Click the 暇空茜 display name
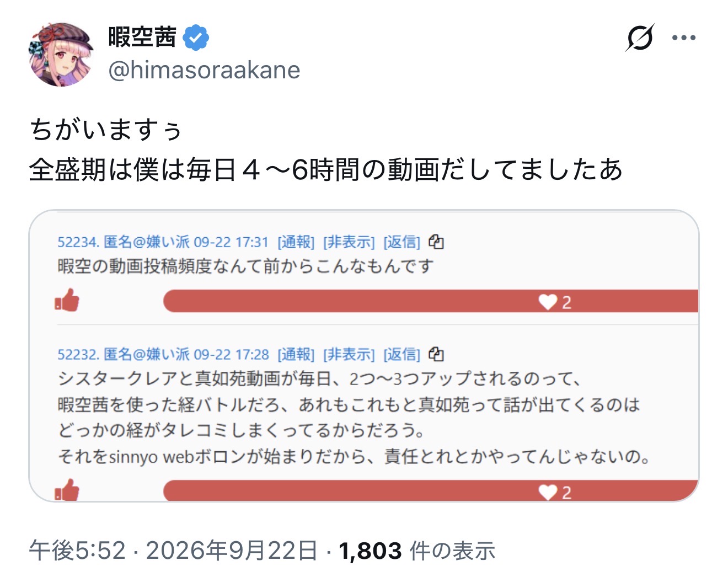Screen dimensions: 728x582 pos(142,38)
